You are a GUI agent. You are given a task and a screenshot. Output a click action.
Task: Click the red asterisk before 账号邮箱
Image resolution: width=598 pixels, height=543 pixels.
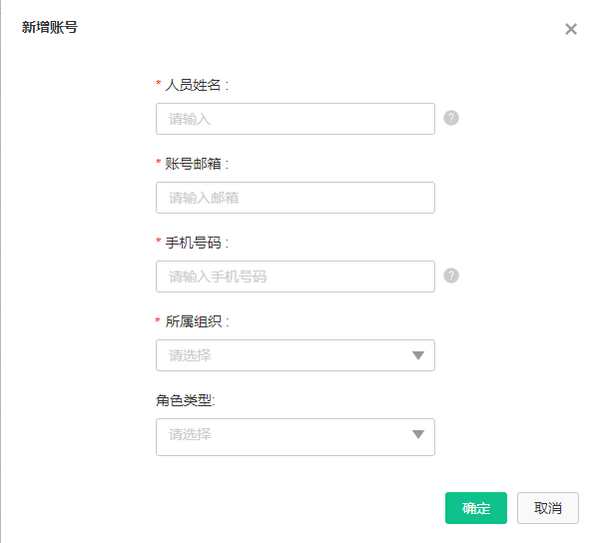point(158,162)
